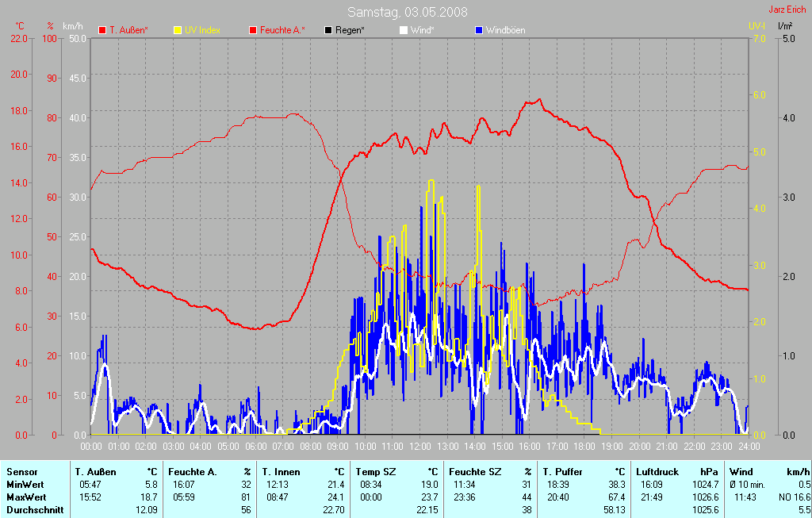Click the UV-I axis unit label
812x518 pixels.
point(756,26)
